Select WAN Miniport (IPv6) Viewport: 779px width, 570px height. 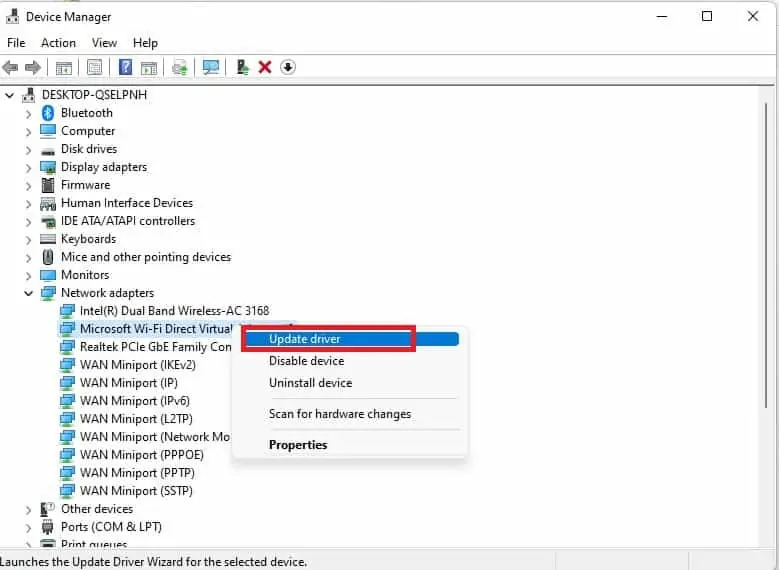[125, 401]
